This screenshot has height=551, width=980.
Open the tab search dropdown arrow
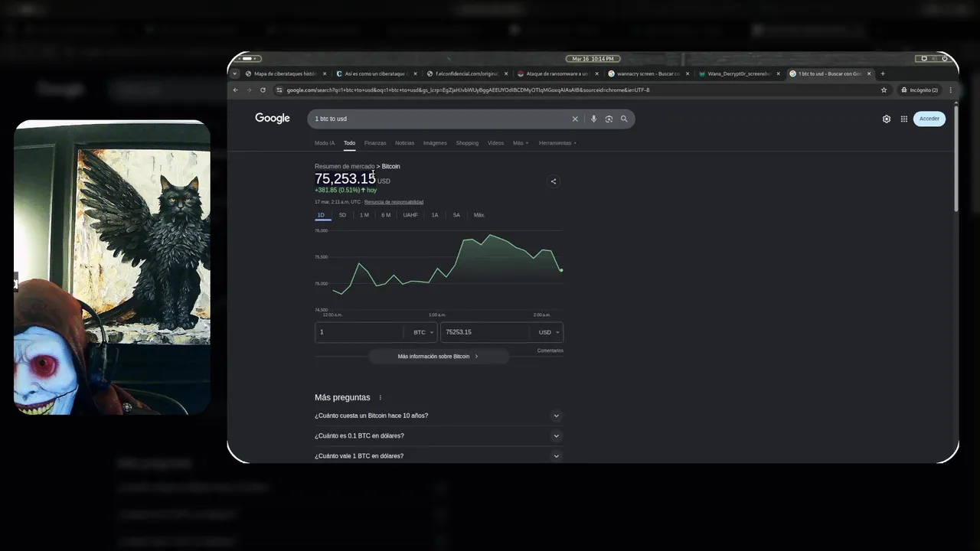[x=235, y=73]
